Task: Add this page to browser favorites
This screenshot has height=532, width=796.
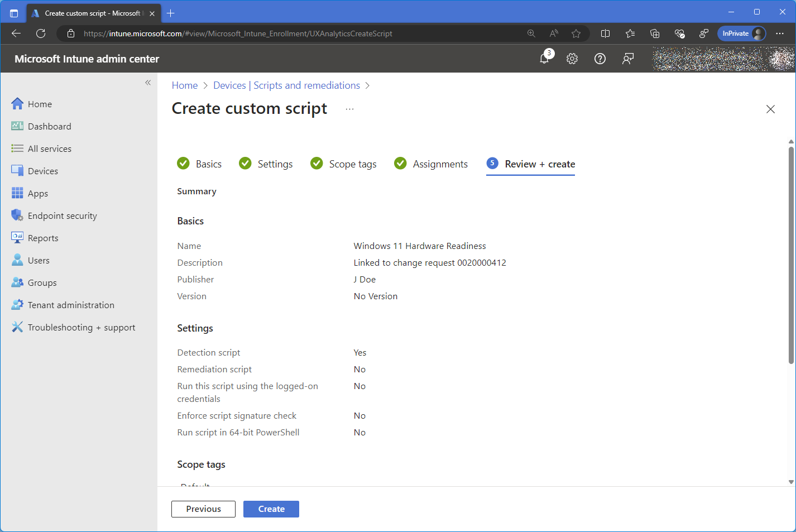Action: point(576,33)
